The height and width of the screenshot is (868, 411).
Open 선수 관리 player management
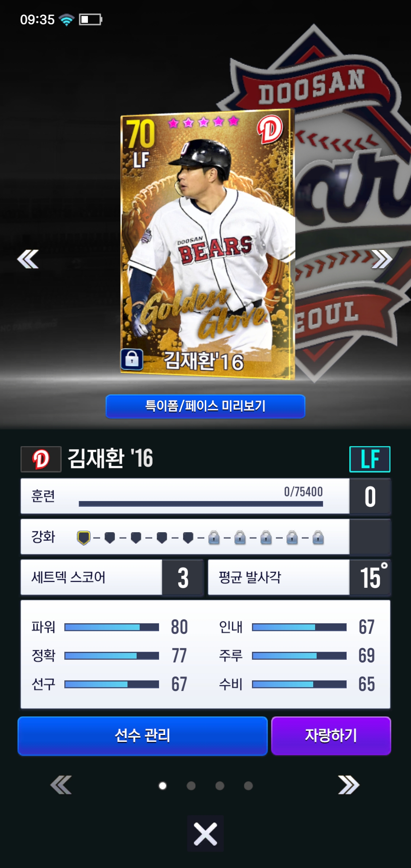[143, 736]
